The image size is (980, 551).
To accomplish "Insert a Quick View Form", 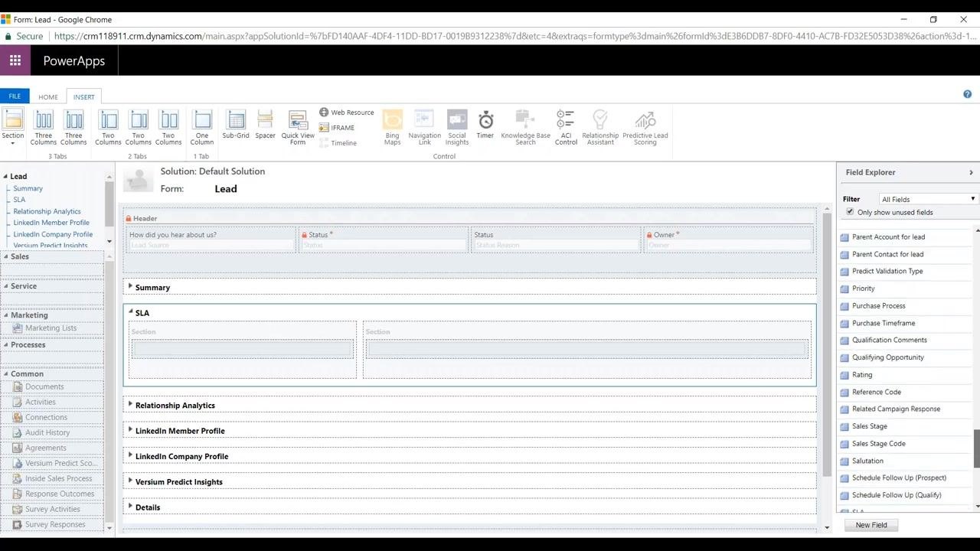I will tap(298, 127).
